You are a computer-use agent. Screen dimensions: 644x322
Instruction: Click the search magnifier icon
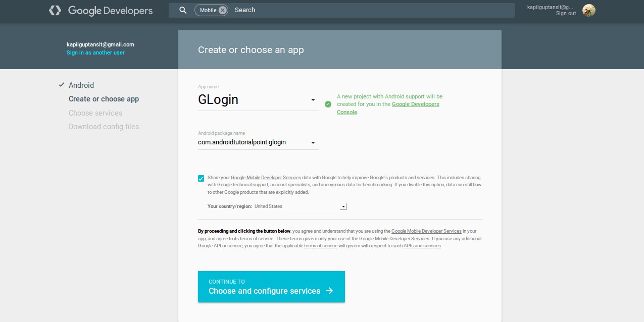pos(183,10)
